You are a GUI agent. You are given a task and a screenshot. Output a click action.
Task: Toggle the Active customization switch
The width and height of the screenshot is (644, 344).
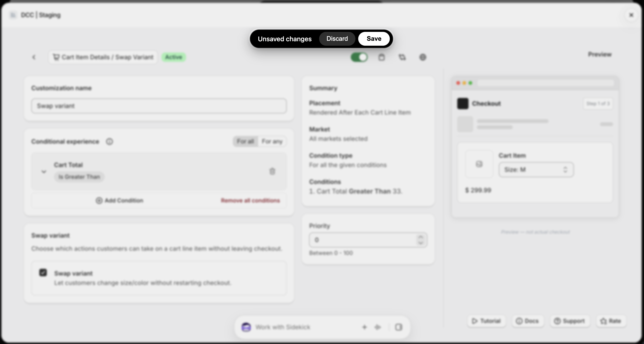[x=359, y=57]
